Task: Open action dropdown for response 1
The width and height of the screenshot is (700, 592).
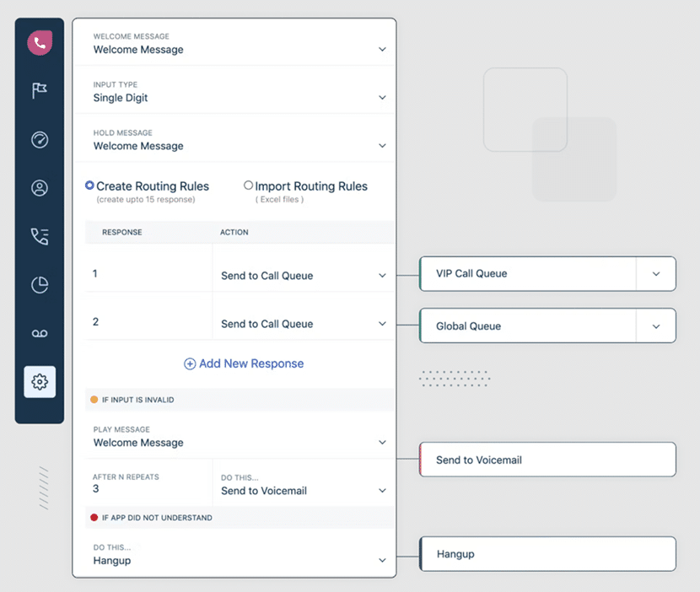Action: click(382, 276)
